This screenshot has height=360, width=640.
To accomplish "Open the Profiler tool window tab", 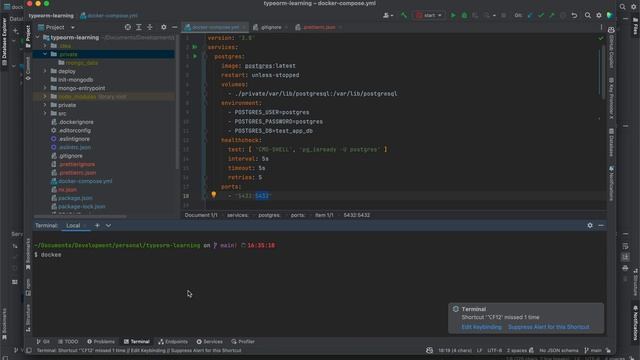I will pyautogui.click(x=243, y=342).
